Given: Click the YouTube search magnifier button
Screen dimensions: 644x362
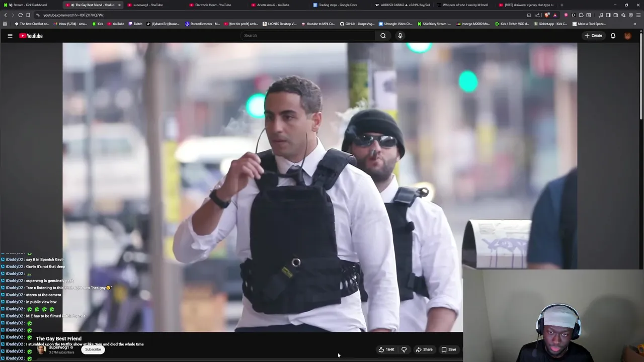Looking at the screenshot, I should pos(383,36).
